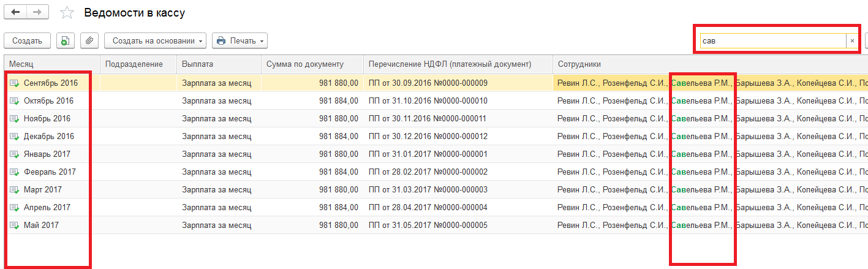The width and height of the screenshot is (868, 269).
Task: Click document icon in Март 2017 row
Action: point(14,189)
